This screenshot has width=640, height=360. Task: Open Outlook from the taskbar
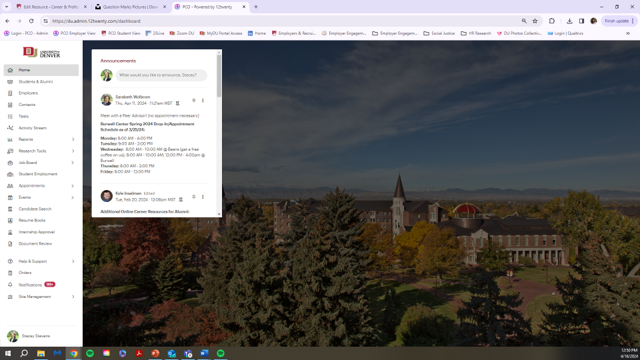171,353
